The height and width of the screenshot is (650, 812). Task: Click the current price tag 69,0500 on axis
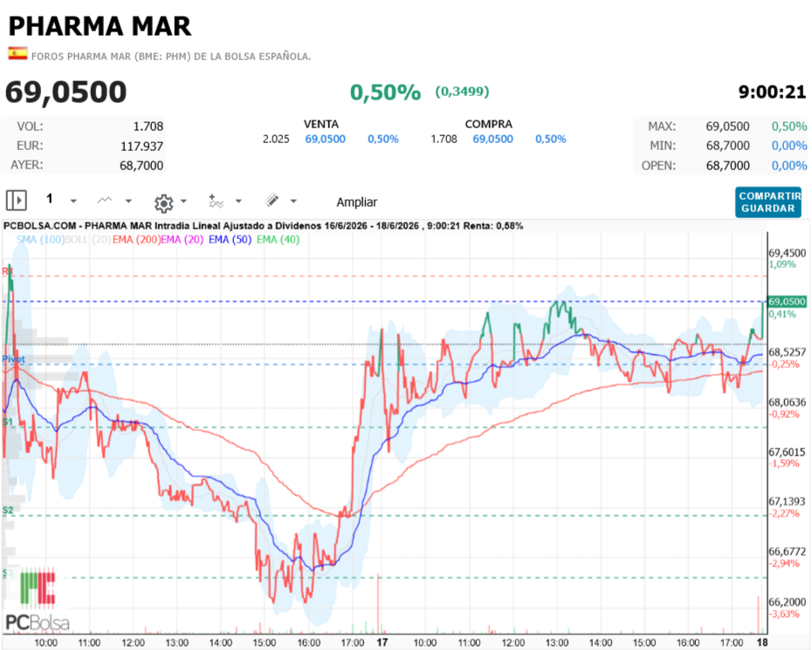pyautogui.click(x=787, y=302)
